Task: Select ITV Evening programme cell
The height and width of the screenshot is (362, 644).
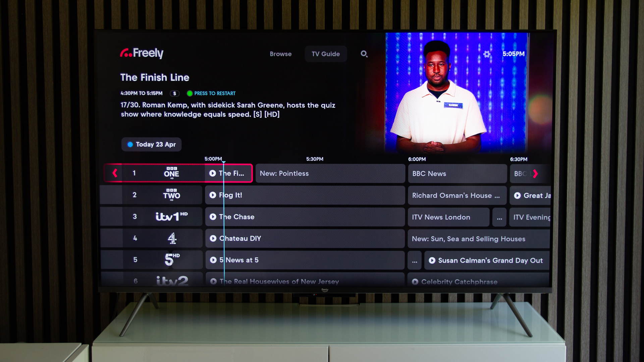Action: pyautogui.click(x=530, y=217)
